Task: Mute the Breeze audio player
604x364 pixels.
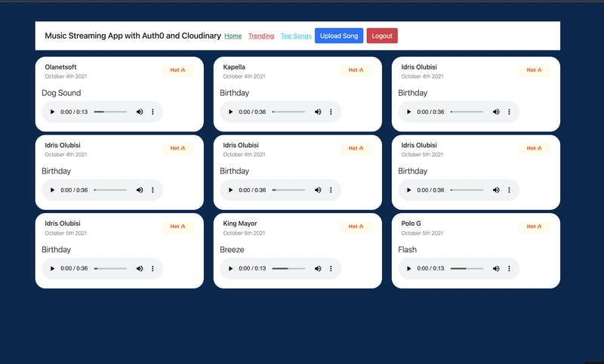Action: [318, 268]
